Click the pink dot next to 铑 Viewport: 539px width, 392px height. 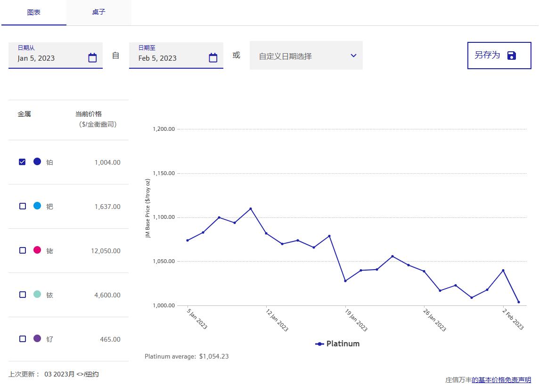click(x=37, y=250)
